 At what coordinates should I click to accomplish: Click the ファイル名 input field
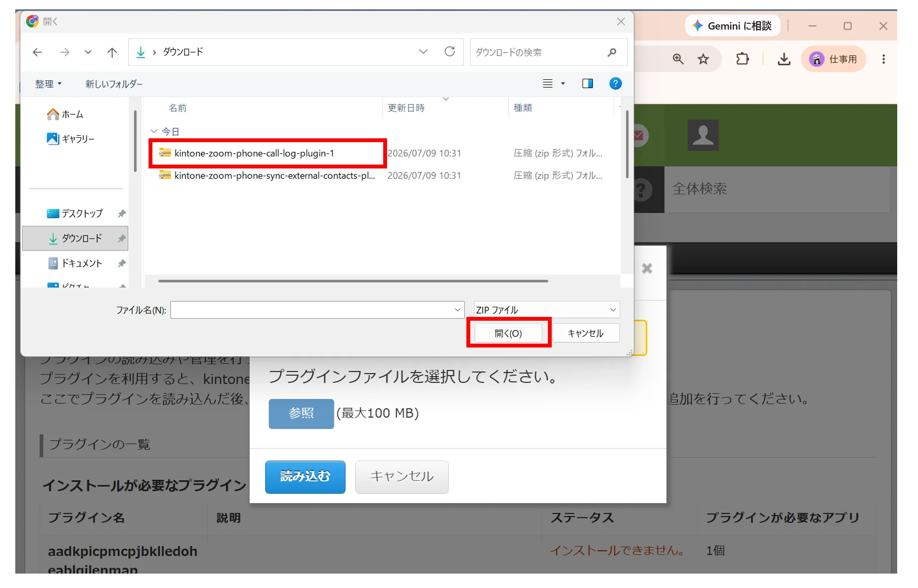point(317,310)
